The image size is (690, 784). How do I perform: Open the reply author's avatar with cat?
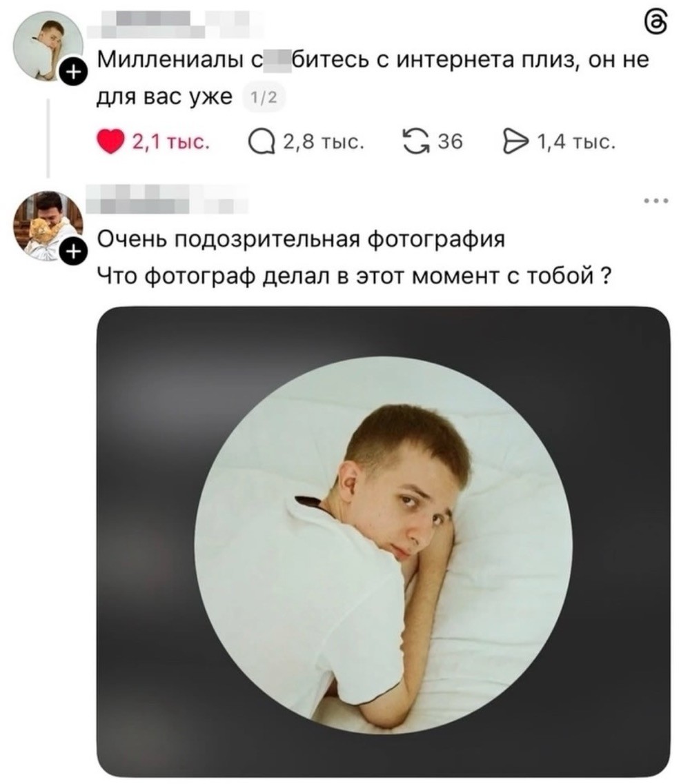pos(47,225)
